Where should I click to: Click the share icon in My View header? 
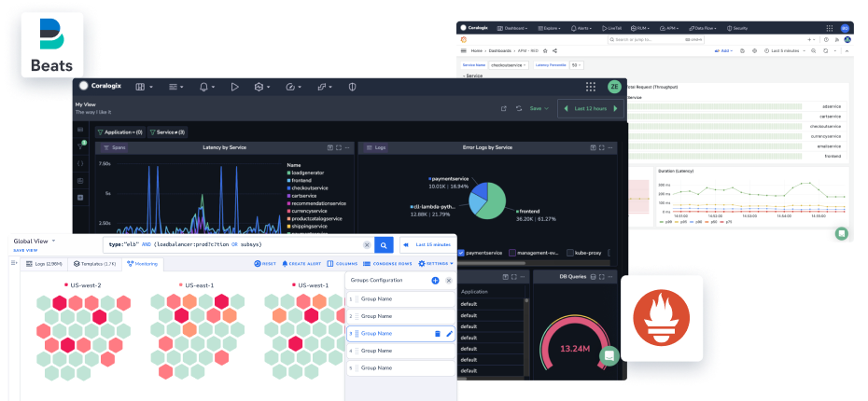coord(504,108)
